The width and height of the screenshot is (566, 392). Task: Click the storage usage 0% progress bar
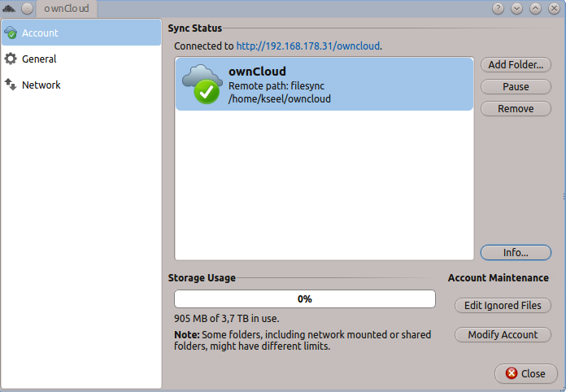[305, 298]
